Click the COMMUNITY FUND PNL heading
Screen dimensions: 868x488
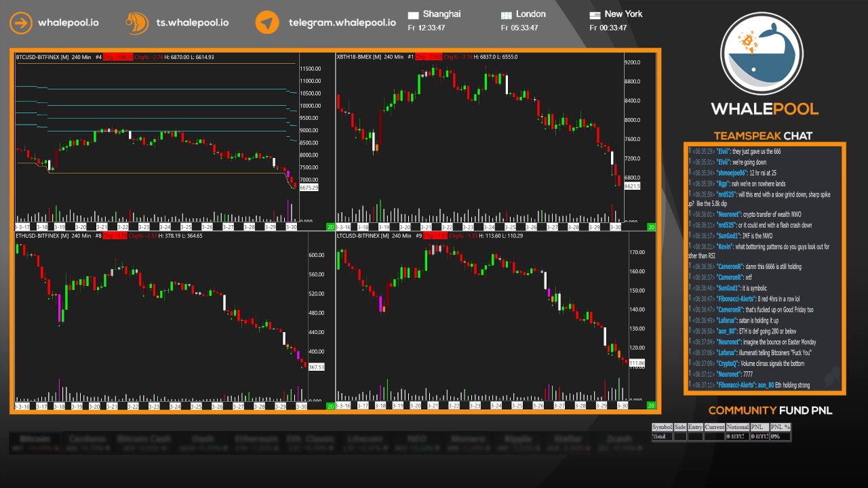point(770,410)
